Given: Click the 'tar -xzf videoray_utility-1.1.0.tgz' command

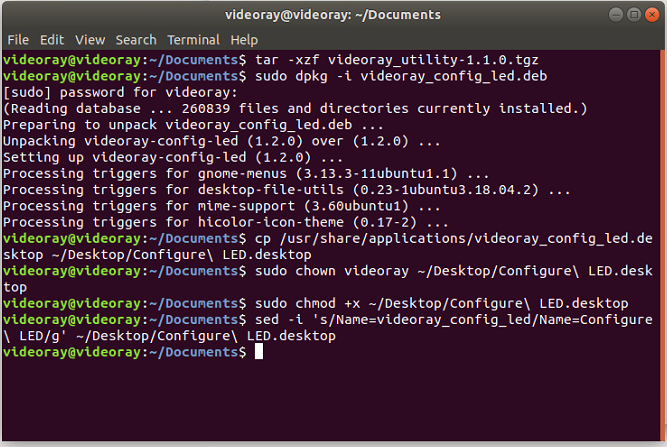Looking at the screenshot, I should tap(396, 60).
